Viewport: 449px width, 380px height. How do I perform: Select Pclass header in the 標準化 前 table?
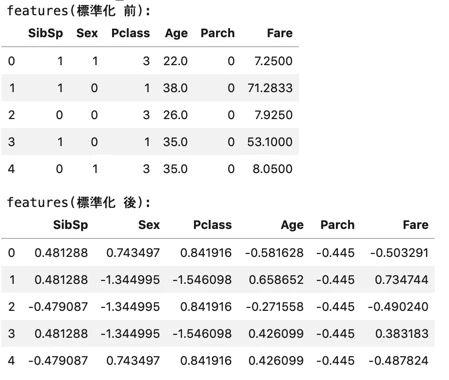[x=131, y=33]
